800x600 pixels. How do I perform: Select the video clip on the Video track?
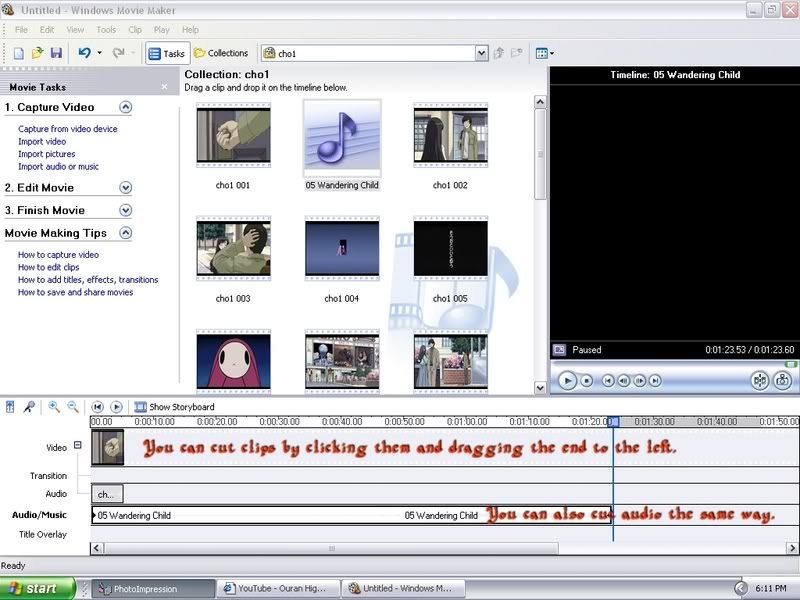pyautogui.click(x=108, y=447)
